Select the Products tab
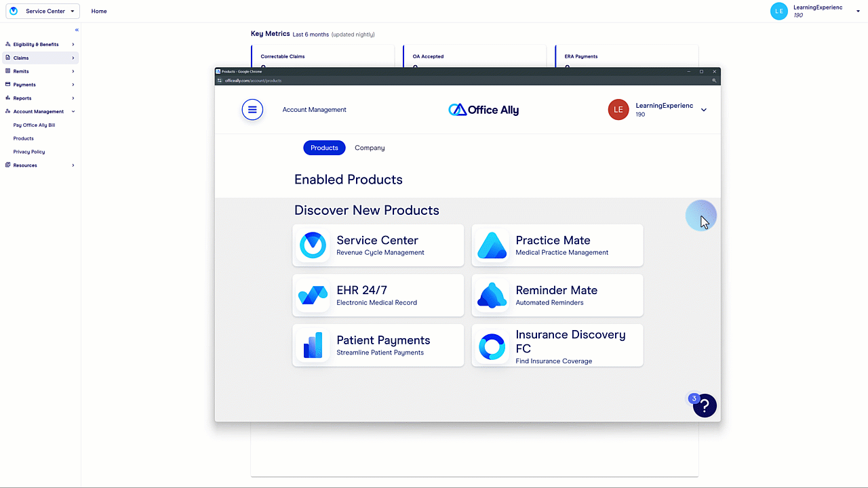The image size is (868, 488). click(324, 148)
